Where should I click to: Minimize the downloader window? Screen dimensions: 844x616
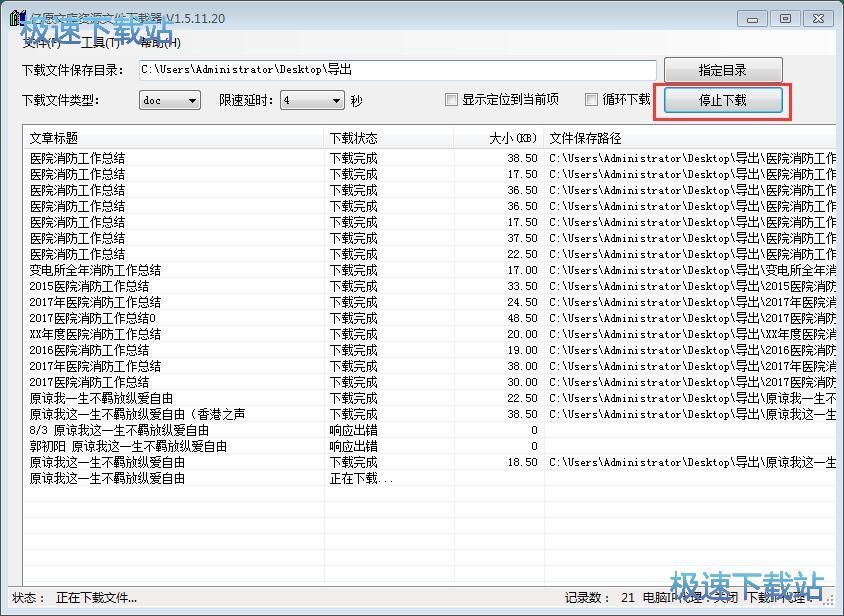752,19
